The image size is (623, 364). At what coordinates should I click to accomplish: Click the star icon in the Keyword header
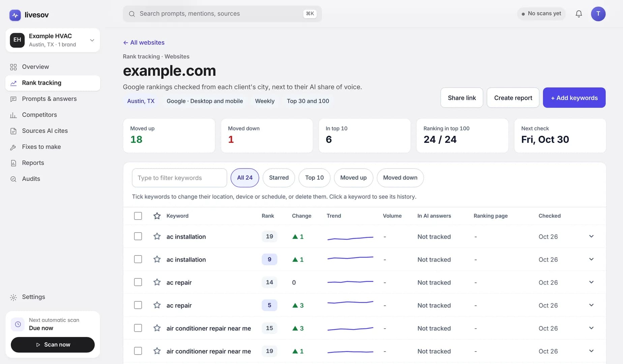[157, 216]
